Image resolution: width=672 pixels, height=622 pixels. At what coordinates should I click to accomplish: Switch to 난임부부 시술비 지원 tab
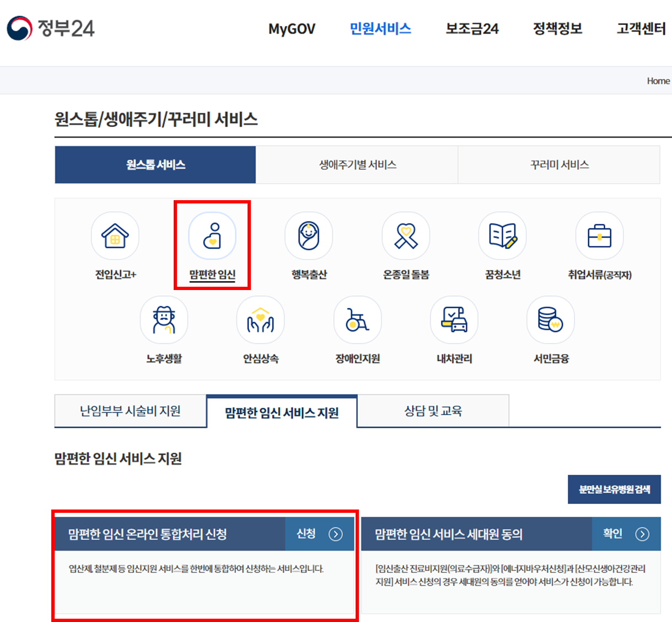click(x=130, y=410)
